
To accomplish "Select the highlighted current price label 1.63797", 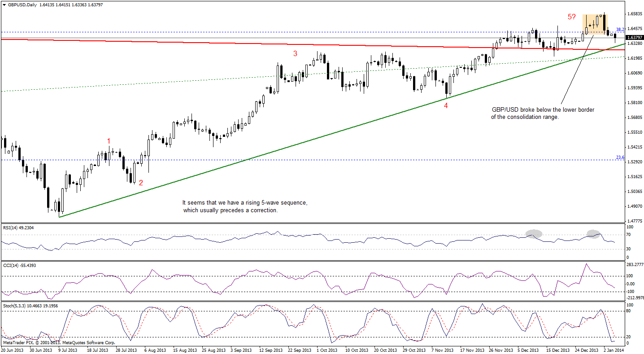I will [634, 37].
